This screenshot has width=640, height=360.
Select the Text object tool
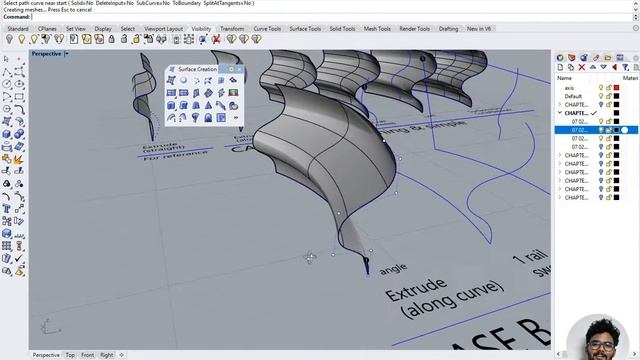(x=7, y=209)
